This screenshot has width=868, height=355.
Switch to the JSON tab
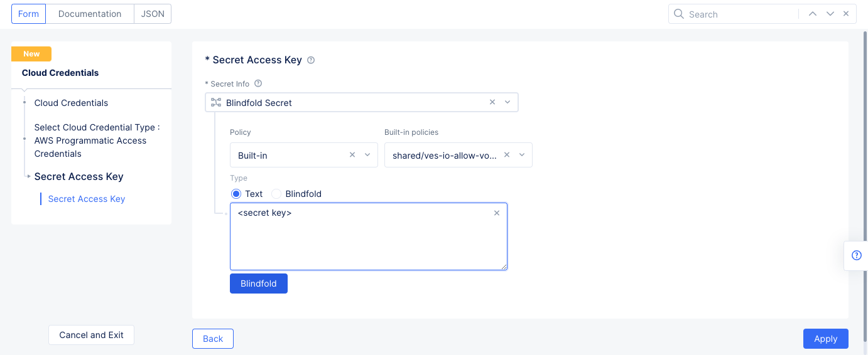(153, 14)
